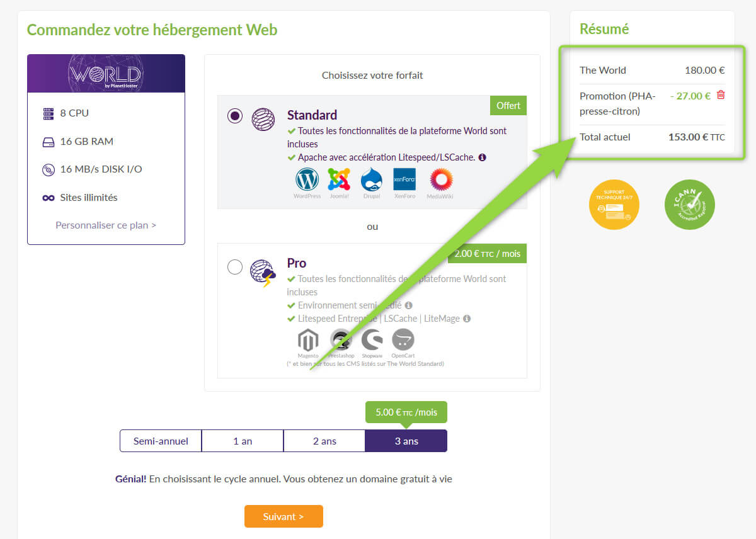Click the XenForo logo icon

pos(404,180)
